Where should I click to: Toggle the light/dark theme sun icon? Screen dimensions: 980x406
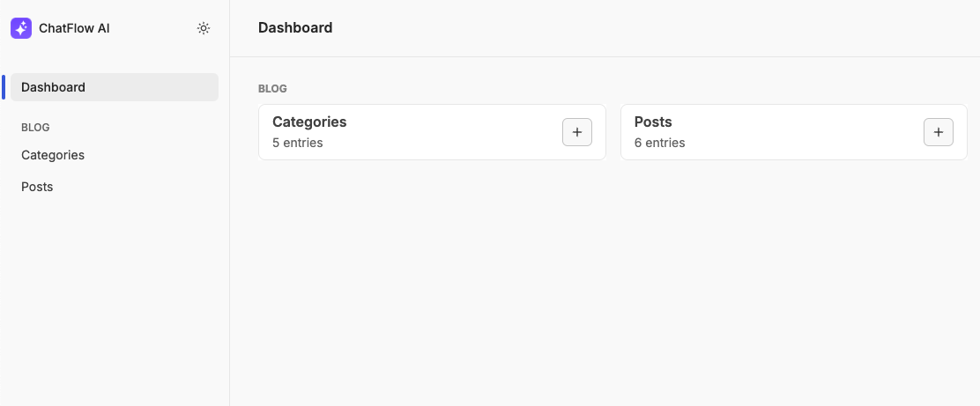(203, 28)
